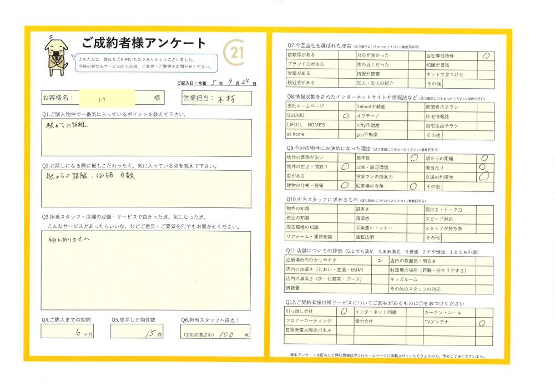Click the Q5 viewed properties count box
The height and width of the screenshot is (392, 555).
point(137,332)
